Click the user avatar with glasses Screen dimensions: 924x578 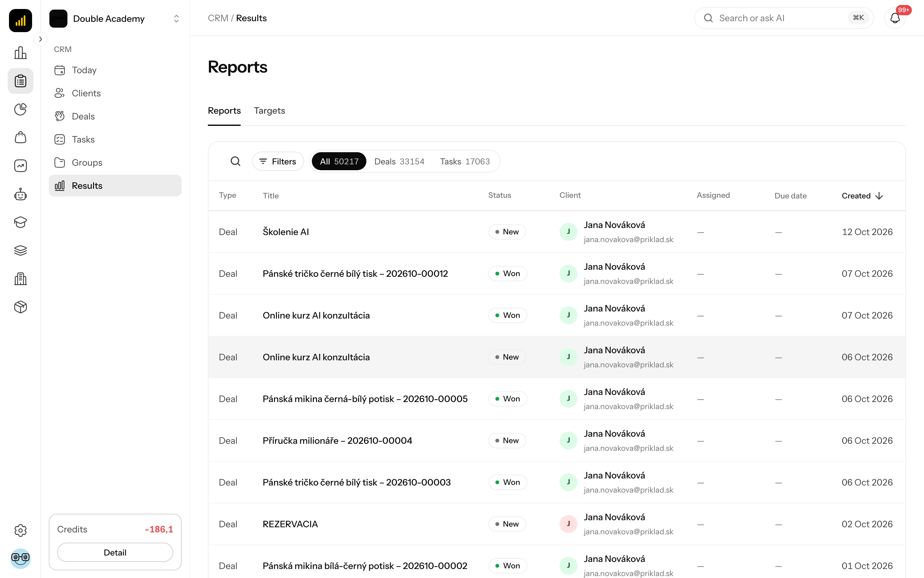[x=20, y=558]
